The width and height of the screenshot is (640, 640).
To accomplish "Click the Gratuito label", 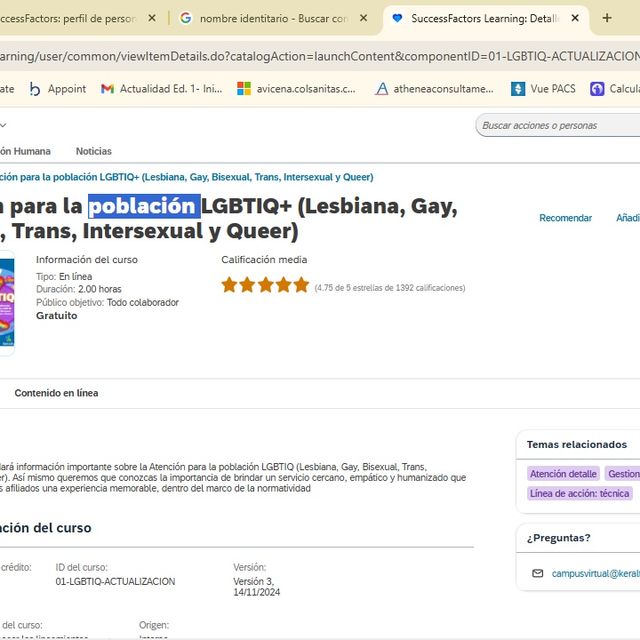I will point(57,316).
